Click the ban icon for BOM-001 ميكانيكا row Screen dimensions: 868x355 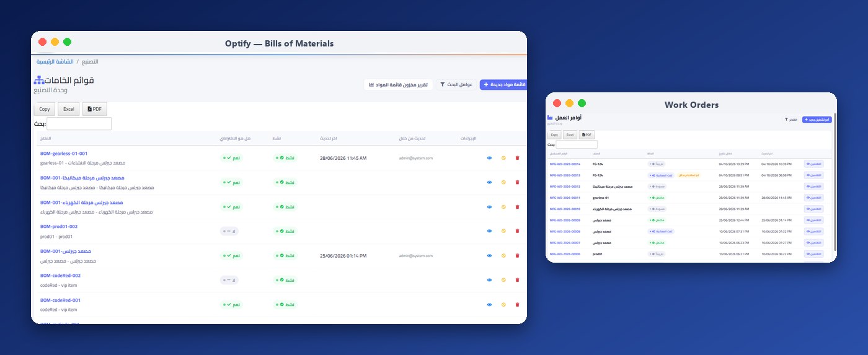click(503, 182)
